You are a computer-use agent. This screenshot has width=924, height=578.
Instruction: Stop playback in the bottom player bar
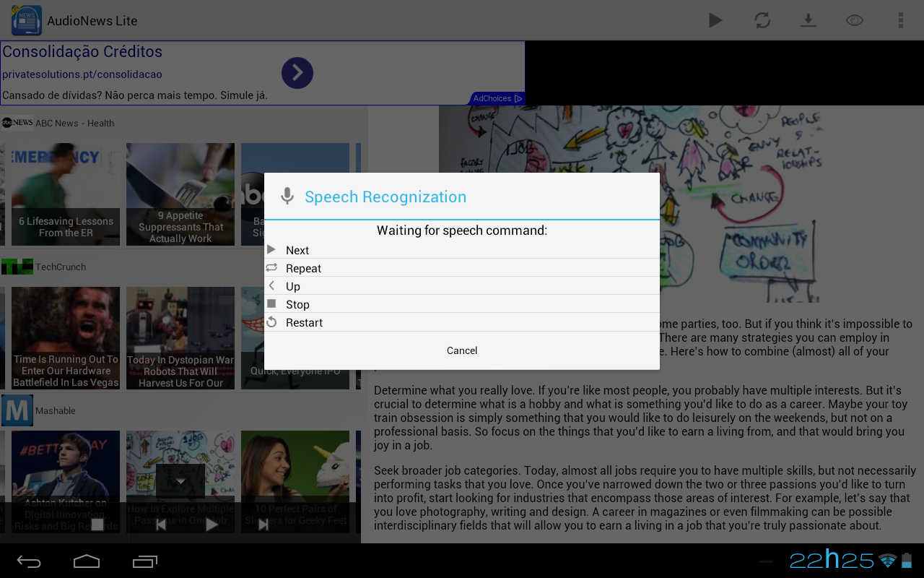coord(97,525)
